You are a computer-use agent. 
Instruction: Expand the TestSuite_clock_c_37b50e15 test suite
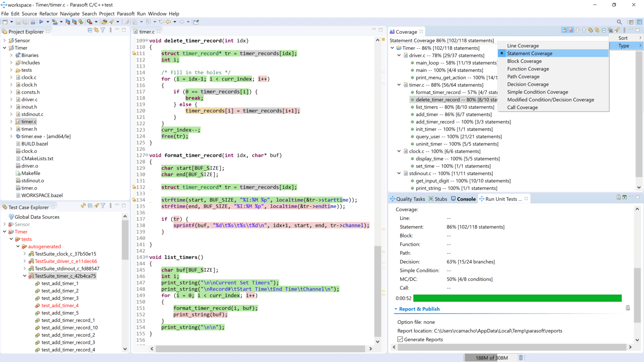pos(24,254)
